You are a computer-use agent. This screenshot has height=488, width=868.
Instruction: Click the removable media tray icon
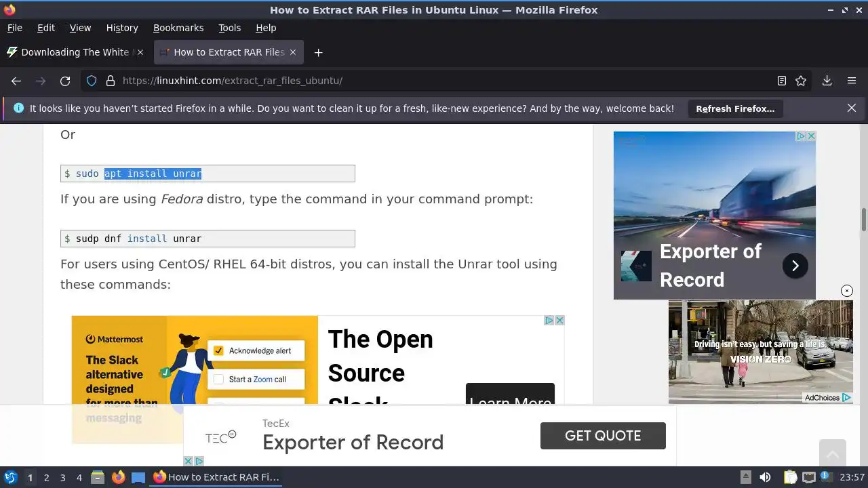[745, 477]
